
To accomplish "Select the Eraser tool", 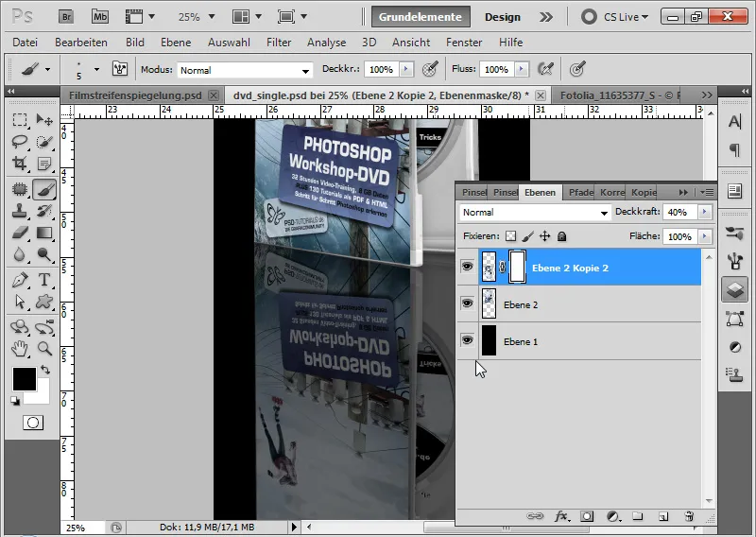I will pos(20,233).
